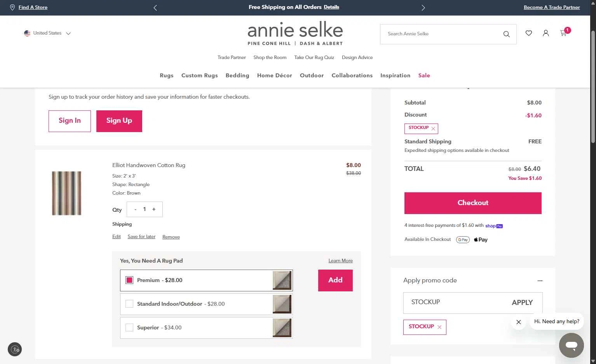The height and width of the screenshot is (364, 596).
Task: Select the Premium rug pad checkbox
Action: coord(129,280)
